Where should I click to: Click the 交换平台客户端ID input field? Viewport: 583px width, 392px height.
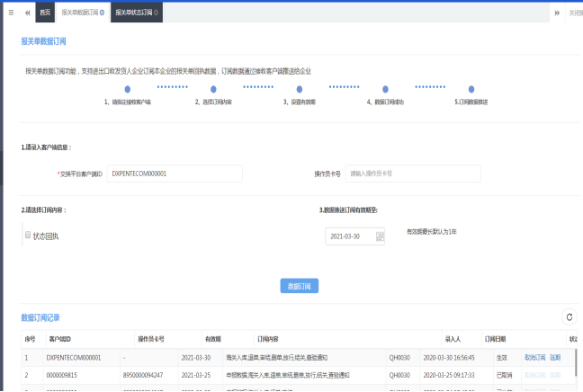[175, 174]
